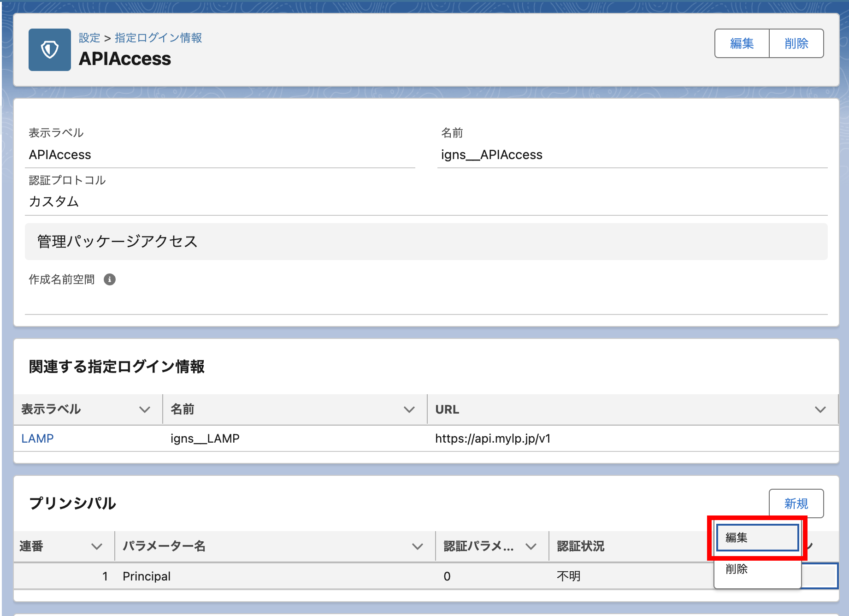Image resolution: width=849 pixels, height=616 pixels.
Task: Open 認証パラメ... column chevron menu
Action: tap(531, 546)
